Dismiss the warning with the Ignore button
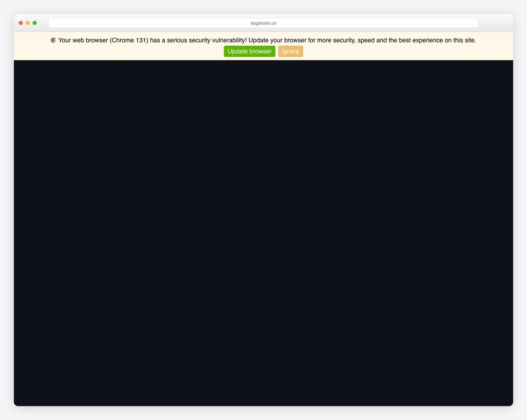This screenshot has width=527, height=420. 290,51
